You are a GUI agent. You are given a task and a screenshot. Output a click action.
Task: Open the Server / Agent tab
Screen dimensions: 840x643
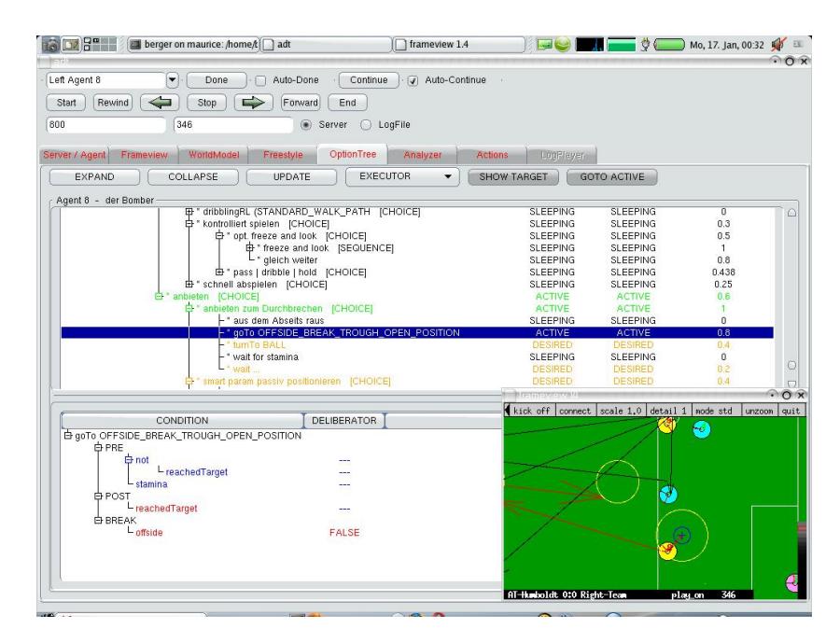[74, 155]
